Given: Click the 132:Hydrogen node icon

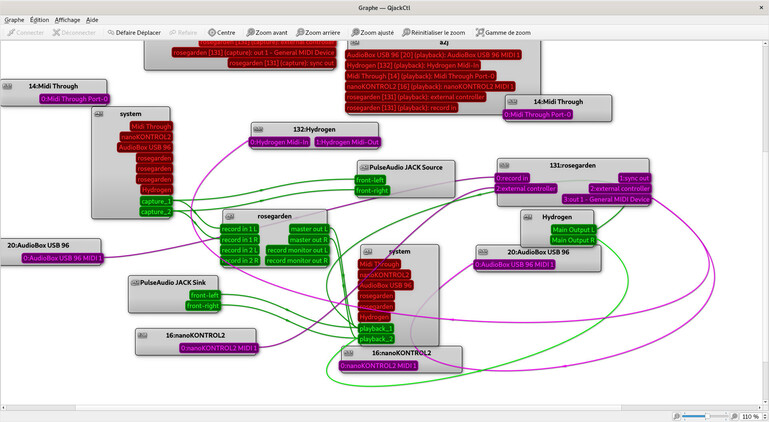Looking at the screenshot, I should [x=258, y=130].
